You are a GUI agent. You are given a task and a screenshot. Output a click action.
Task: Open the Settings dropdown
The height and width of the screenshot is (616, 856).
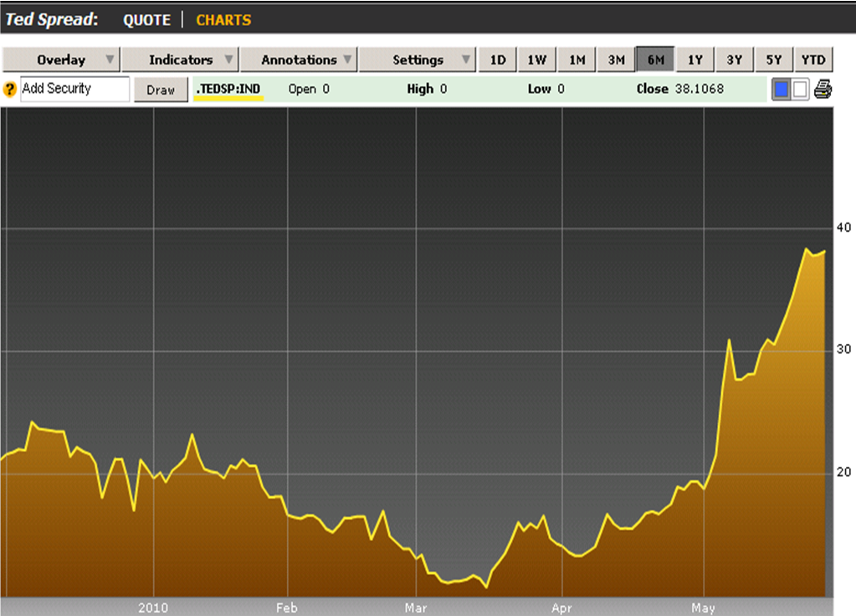click(418, 59)
